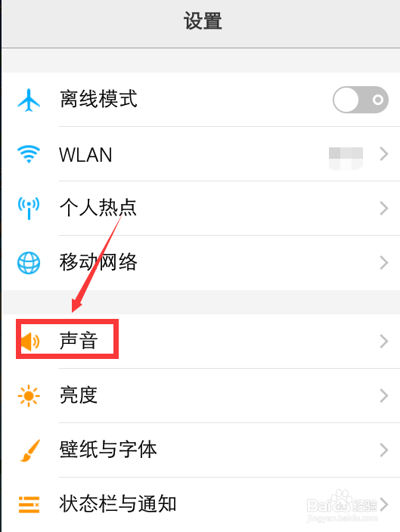Viewport: 400px width, 532px height.
Task: Tap the blurred WLAN network name
Action: tap(346, 158)
